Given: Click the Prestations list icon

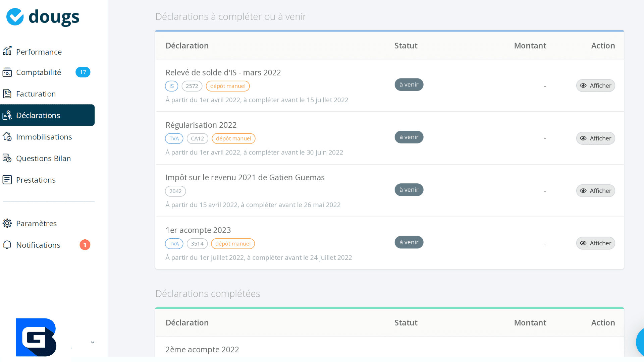Looking at the screenshot, I should coord(7,180).
